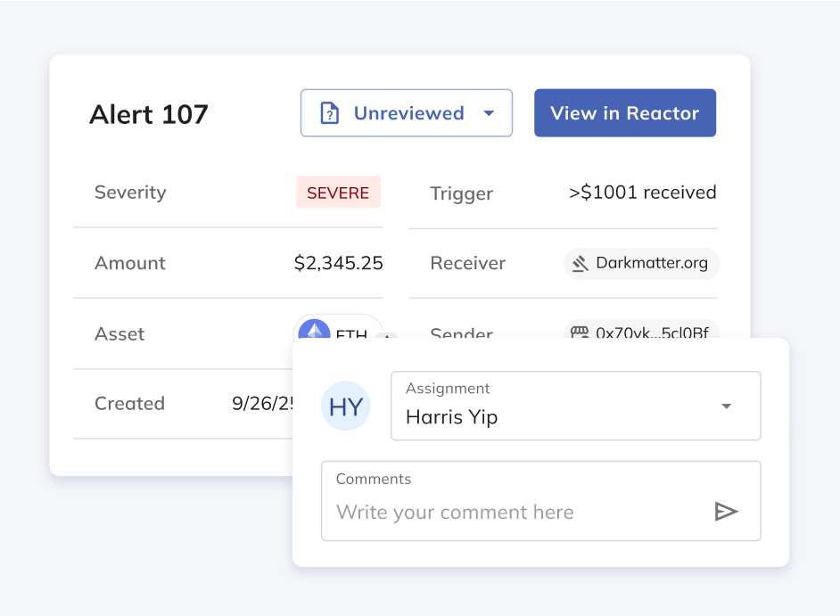Open the sender address 0x70vk...5cl0Bf
Image resolution: width=840 pixels, height=616 pixels.
point(652,332)
